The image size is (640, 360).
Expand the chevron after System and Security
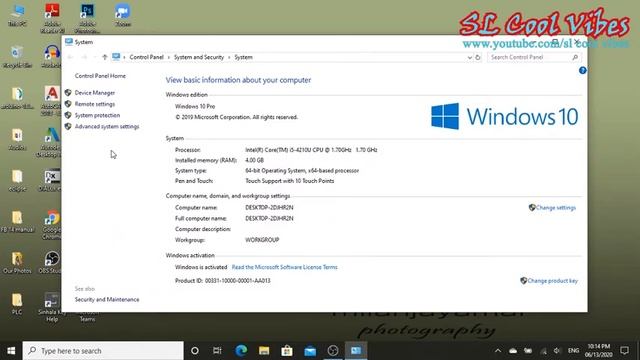pos(229,58)
